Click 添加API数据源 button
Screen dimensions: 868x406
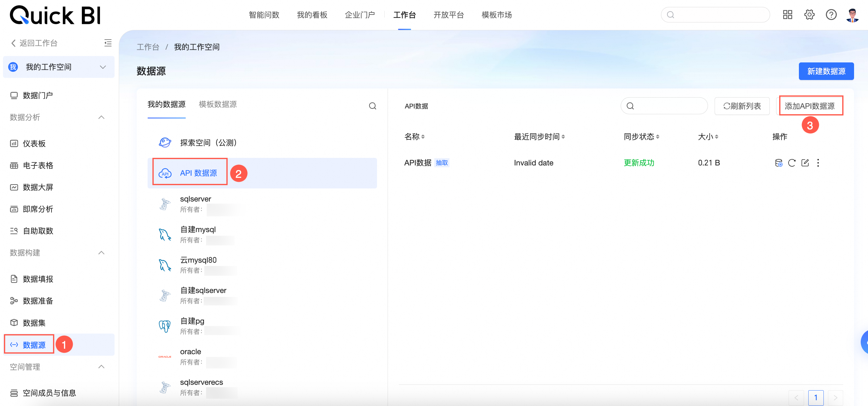coord(810,106)
